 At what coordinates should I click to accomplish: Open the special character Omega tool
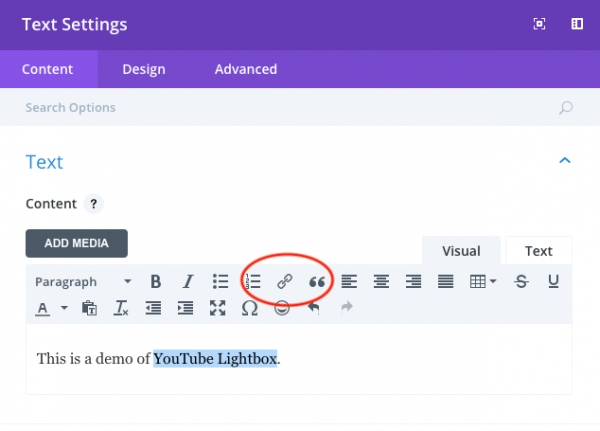pos(250,309)
